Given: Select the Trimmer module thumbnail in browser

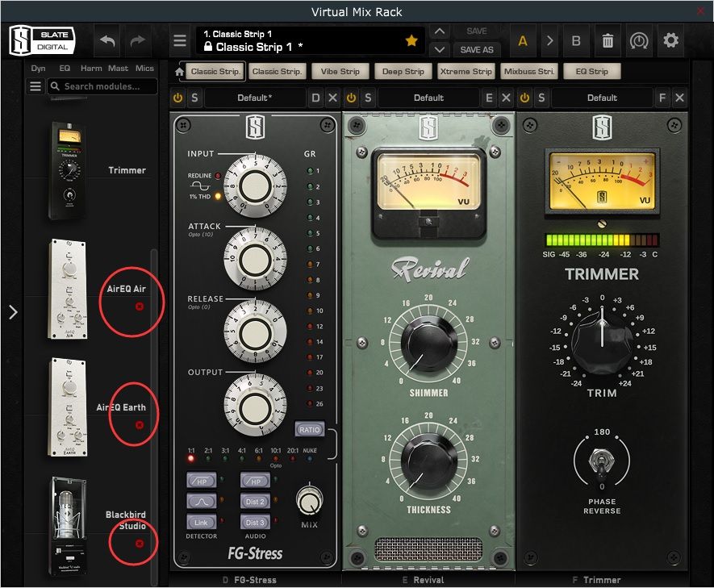Looking at the screenshot, I should tap(69, 171).
